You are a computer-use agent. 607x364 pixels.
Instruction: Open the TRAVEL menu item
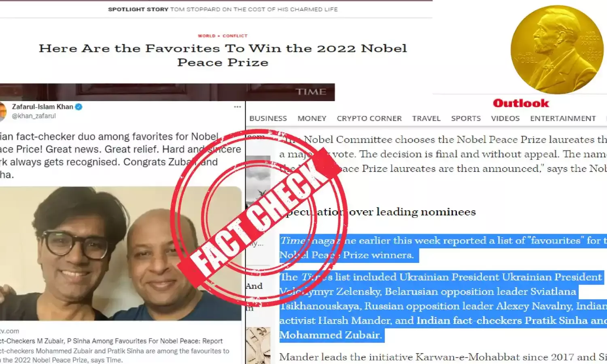(426, 119)
